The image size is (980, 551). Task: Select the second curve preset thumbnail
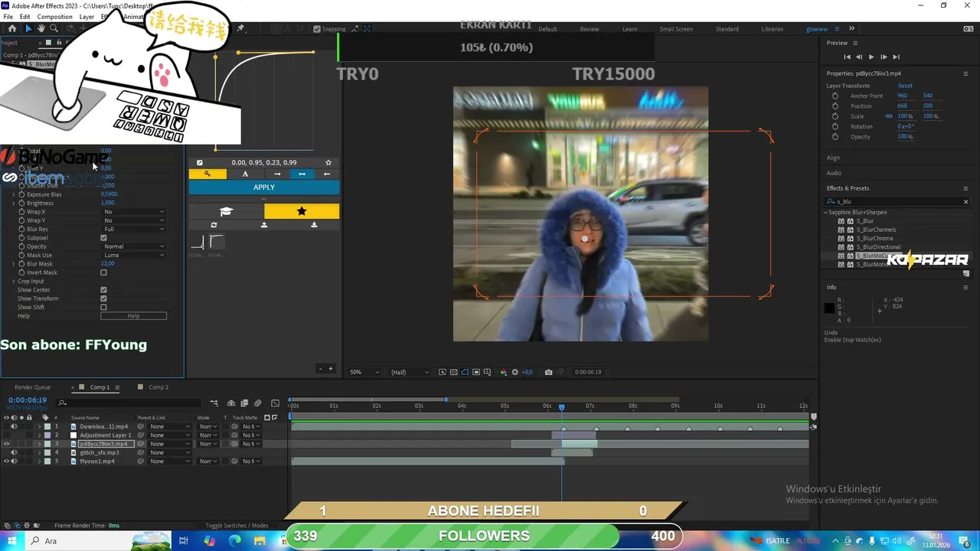coord(216,243)
